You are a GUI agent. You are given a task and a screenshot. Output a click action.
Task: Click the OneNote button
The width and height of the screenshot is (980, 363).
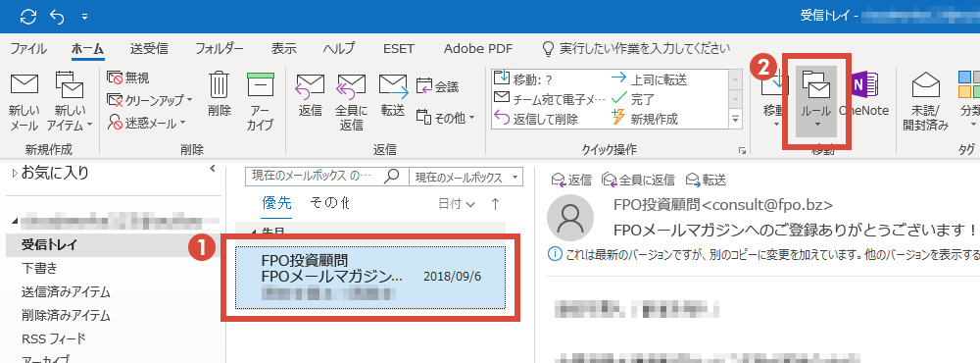[x=863, y=94]
